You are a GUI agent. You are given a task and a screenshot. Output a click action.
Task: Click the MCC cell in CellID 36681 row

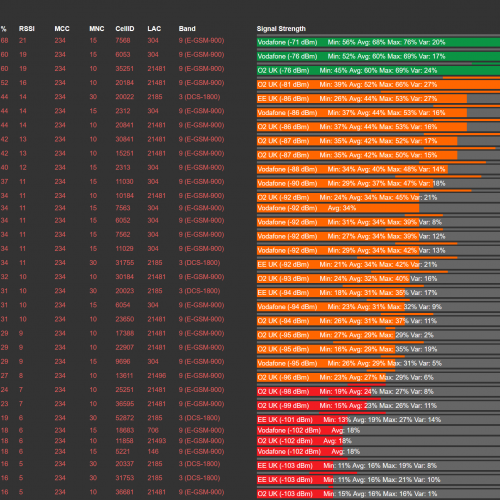60,492
